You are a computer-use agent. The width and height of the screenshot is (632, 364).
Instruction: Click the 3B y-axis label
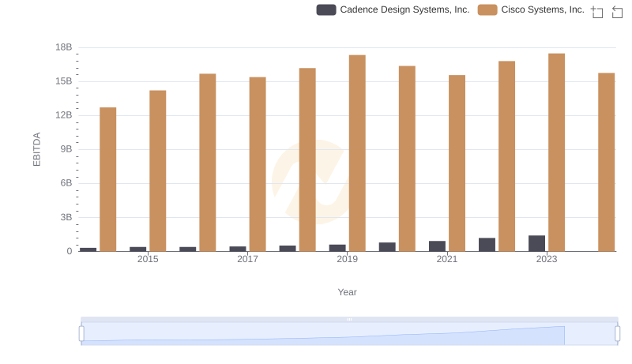click(66, 217)
